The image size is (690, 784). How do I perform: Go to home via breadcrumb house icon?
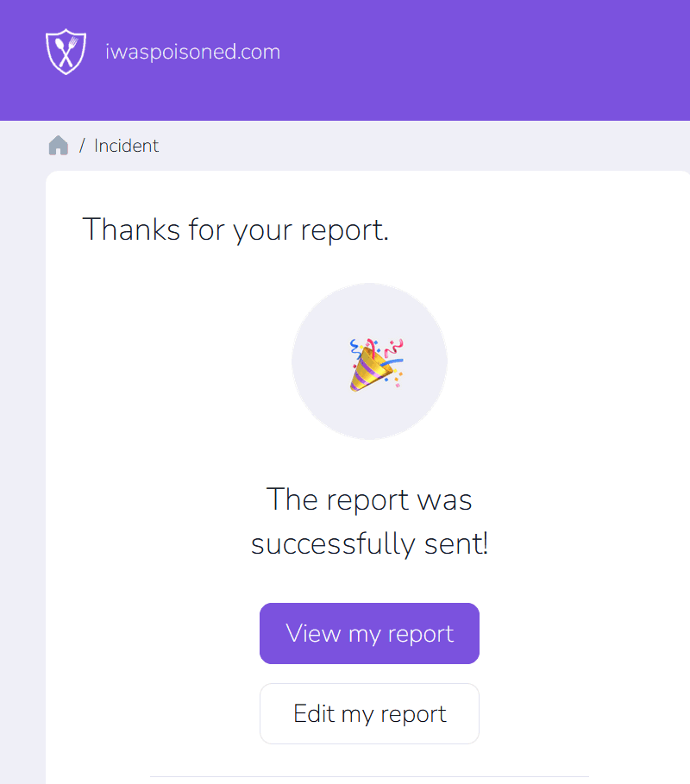(x=59, y=146)
